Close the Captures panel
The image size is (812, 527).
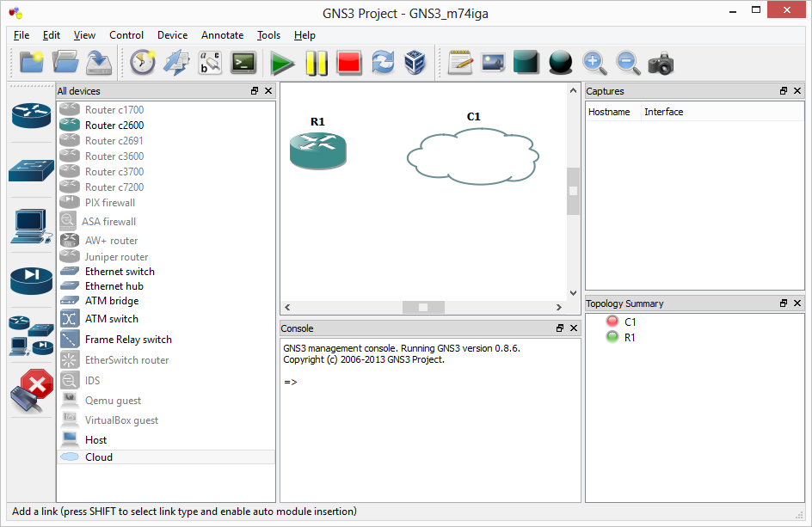[797, 90]
